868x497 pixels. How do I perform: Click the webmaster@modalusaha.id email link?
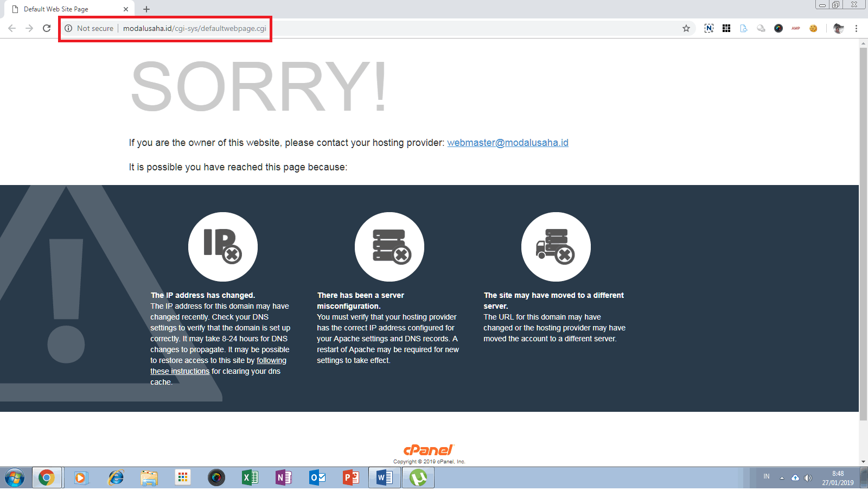(x=507, y=143)
